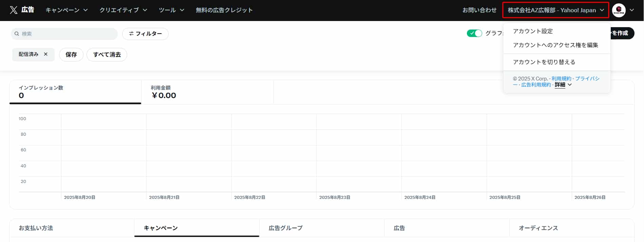Click the profile avatar icon
Image resolution: width=644 pixels, height=242 pixels.
[x=619, y=10]
